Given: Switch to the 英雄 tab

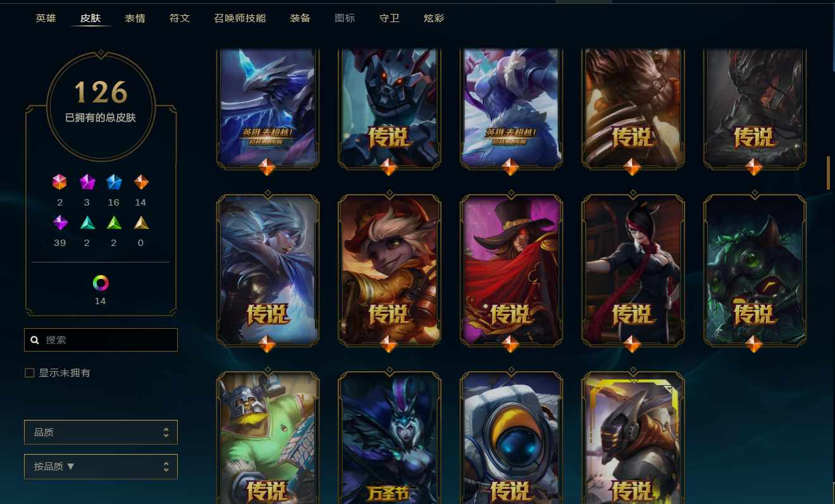Looking at the screenshot, I should pos(46,18).
